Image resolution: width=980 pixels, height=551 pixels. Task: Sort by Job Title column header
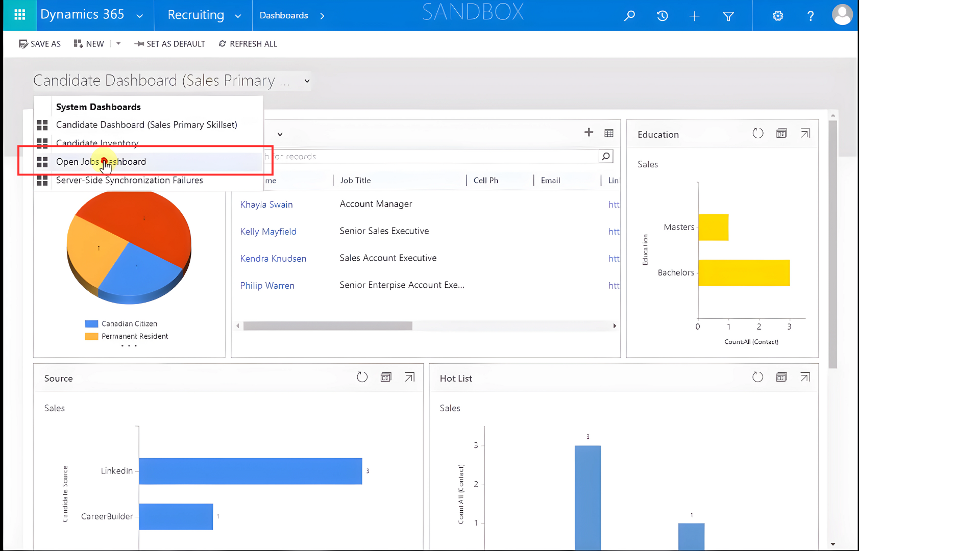click(355, 181)
